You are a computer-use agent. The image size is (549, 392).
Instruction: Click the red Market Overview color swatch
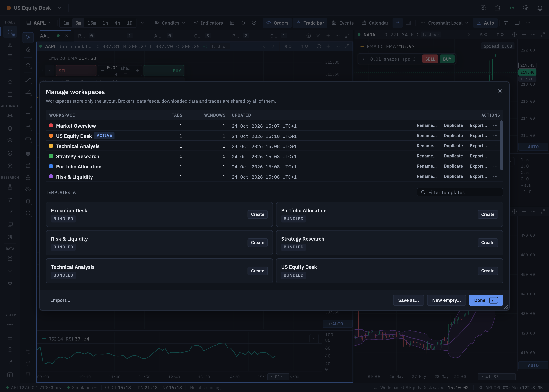51,126
